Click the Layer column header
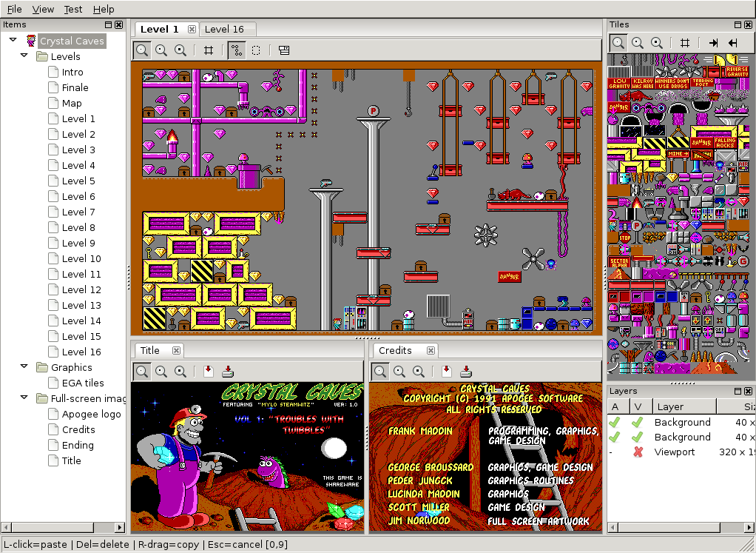The width and height of the screenshot is (756, 553). (x=685, y=406)
